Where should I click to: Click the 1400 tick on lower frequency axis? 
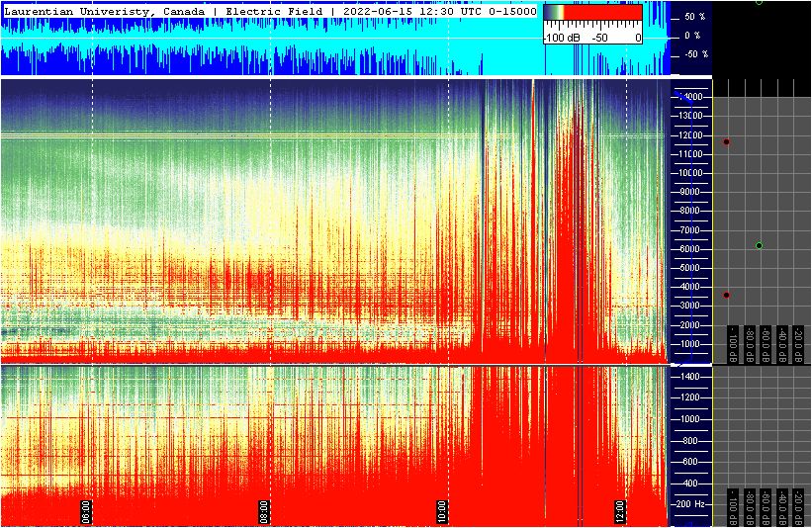point(688,377)
